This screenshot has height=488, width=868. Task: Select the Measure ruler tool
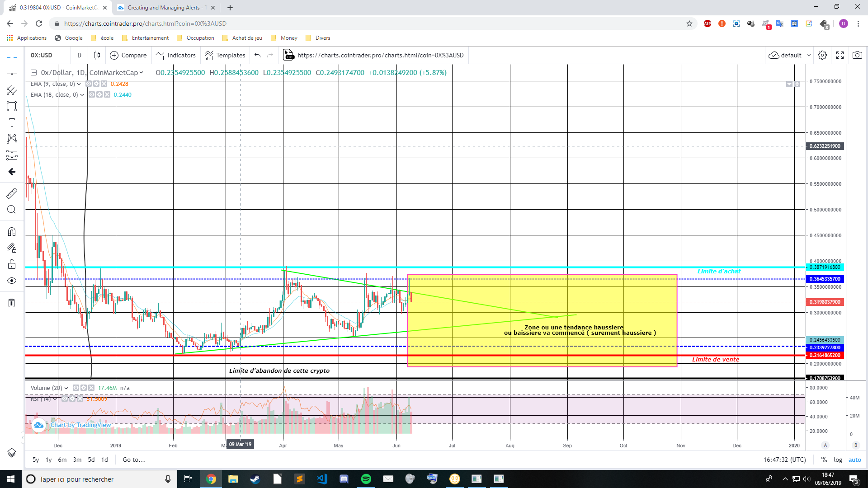coord(12,193)
